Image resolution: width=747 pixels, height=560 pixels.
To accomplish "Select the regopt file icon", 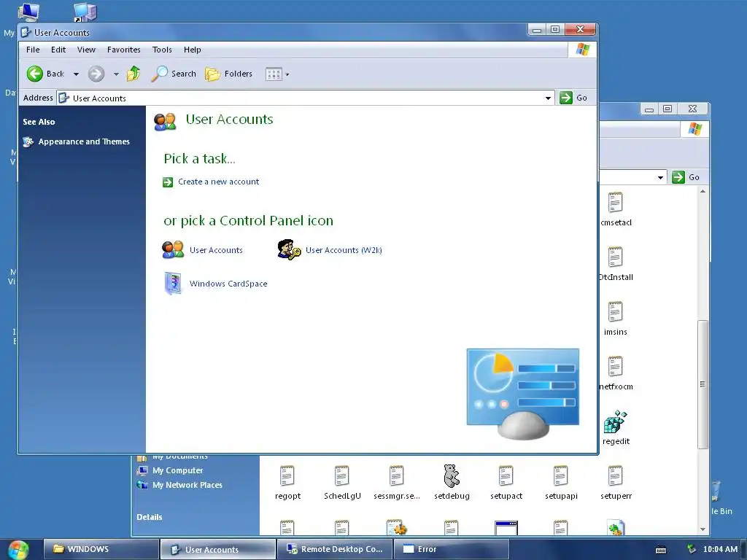I will [x=287, y=475].
